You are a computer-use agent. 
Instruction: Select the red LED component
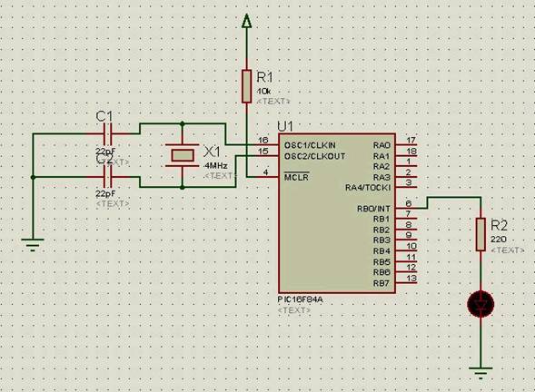481,304
